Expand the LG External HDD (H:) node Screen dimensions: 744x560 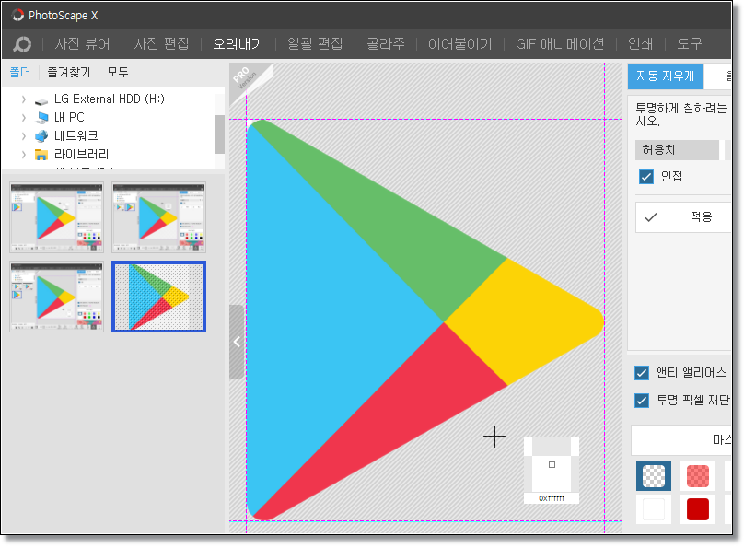click(24, 99)
